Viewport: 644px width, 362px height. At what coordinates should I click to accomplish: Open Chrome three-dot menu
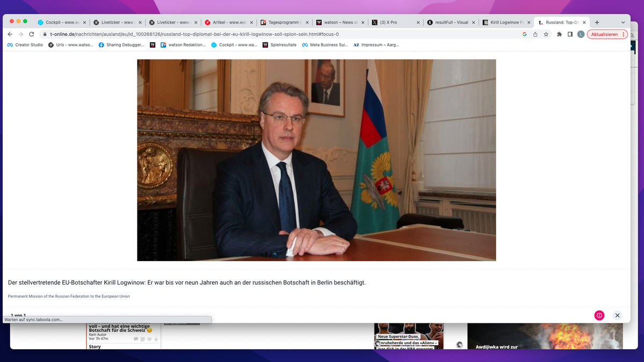point(623,34)
